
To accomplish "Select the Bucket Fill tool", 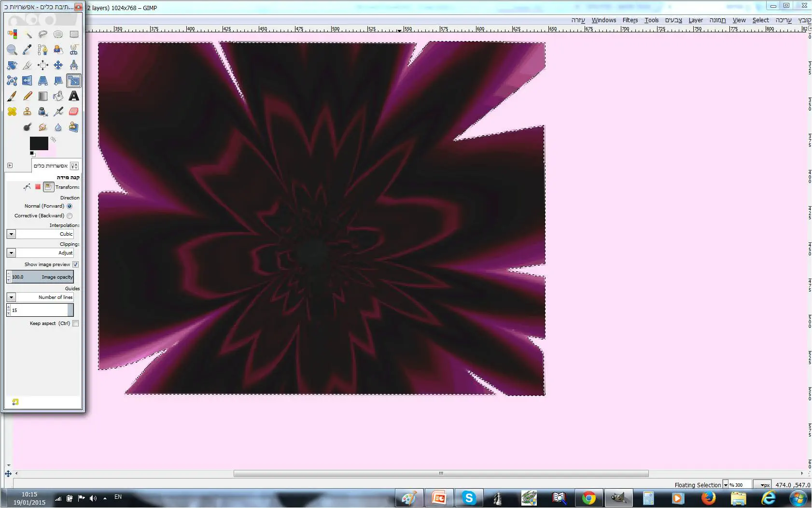I will [58, 96].
